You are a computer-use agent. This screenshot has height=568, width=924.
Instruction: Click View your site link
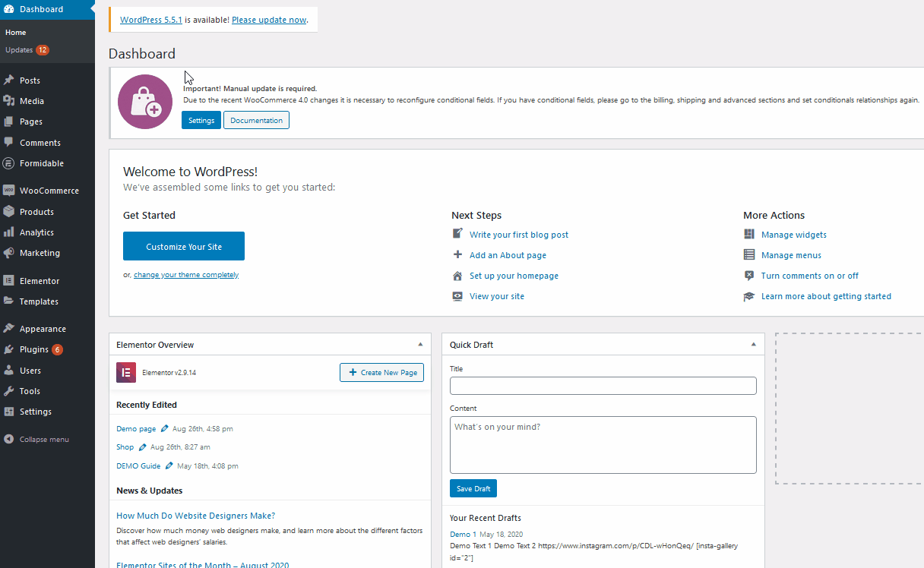click(x=497, y=296)
